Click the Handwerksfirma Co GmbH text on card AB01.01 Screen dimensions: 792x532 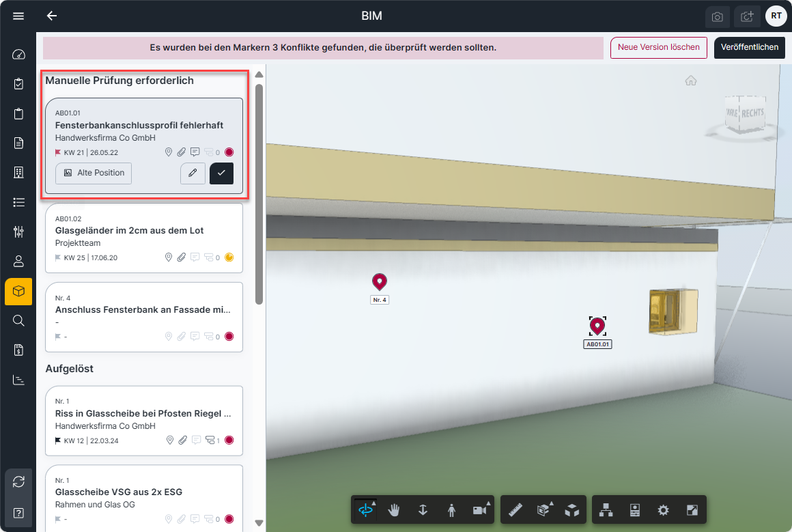(x=105, y=138)
